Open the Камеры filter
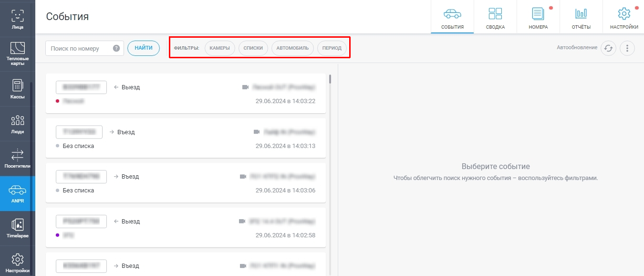644x276 pixels. [219, 48]
